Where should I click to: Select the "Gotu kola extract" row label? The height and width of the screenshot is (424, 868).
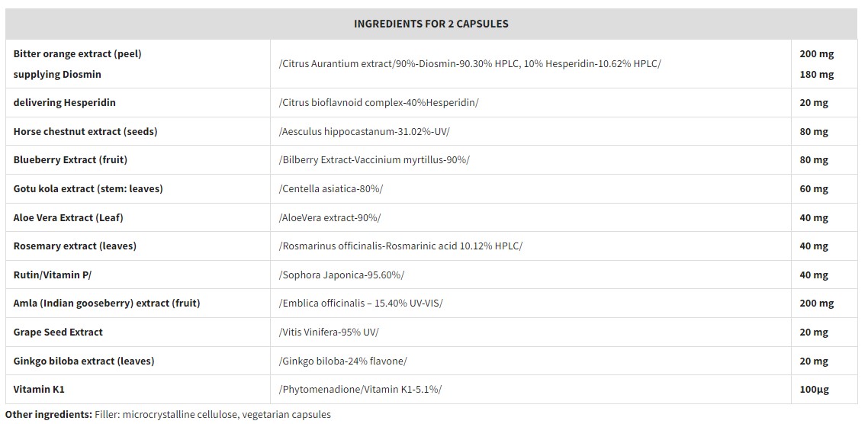(x=88, y=189)
